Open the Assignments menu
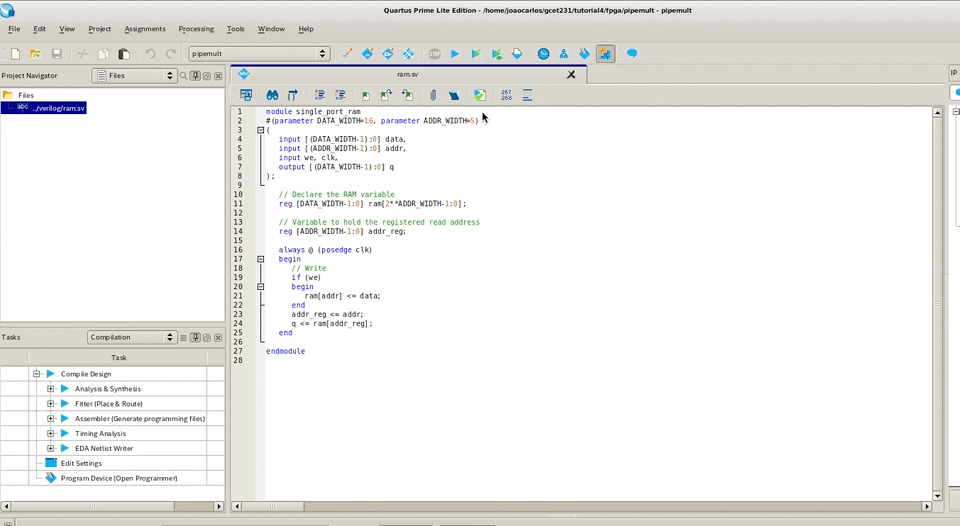This screenshot has width=960, height=526. [x=145, y=29]
